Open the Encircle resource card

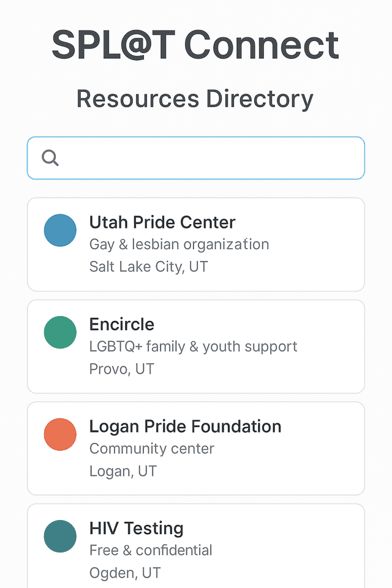click(196, 346)
